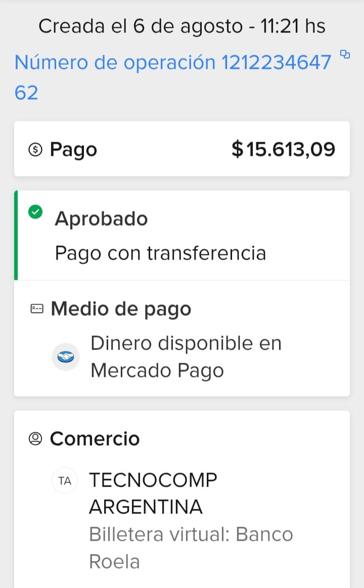
Task: Tap the trailing digits 62 of operation number
Action: (x=26, y=93)
